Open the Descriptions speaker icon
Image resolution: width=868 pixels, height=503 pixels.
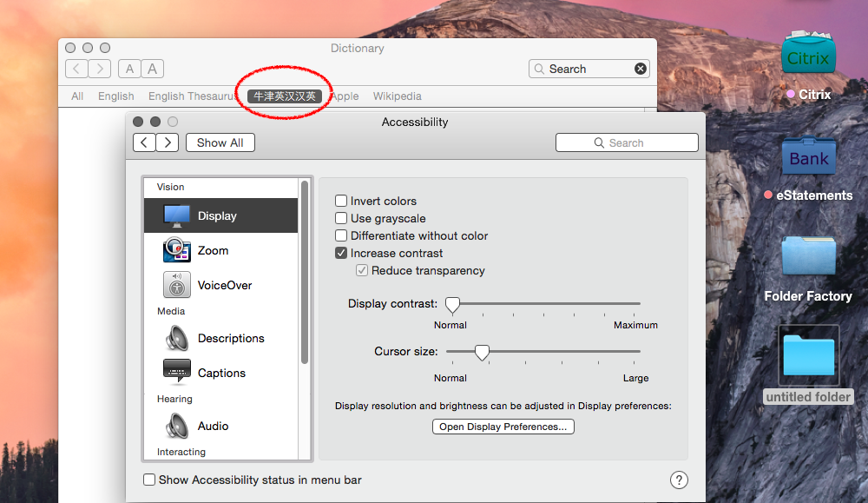click(176, 338)
